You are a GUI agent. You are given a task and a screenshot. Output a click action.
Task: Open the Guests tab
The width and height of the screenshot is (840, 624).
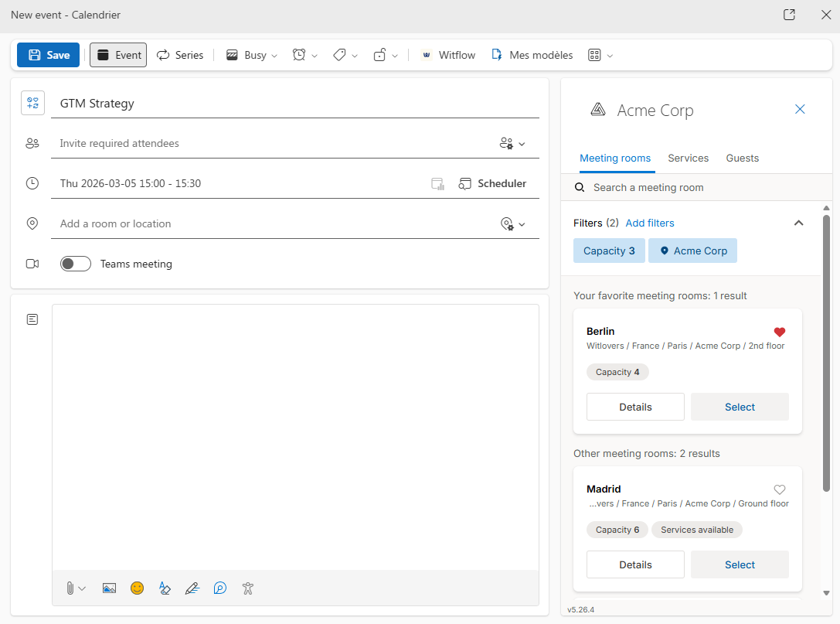(742, 158)
